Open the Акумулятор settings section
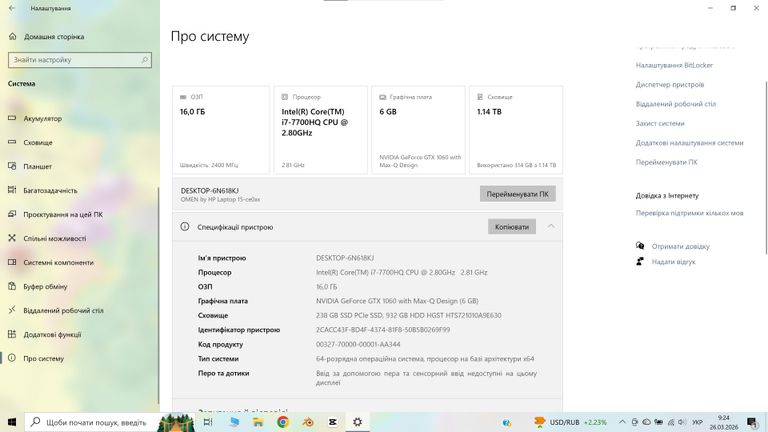 pyautogui.click(x=42, y=119)
